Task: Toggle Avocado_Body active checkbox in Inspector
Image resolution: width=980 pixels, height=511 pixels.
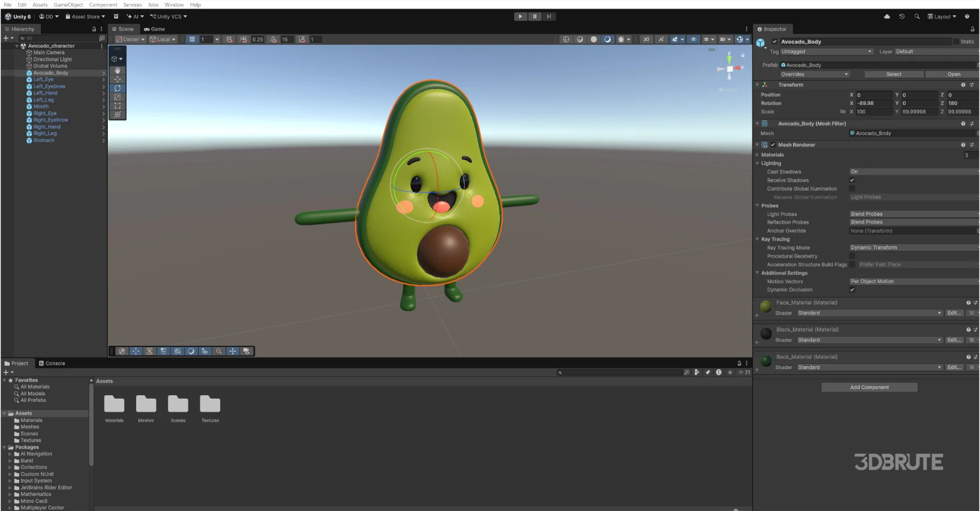Action: [775, 41]
